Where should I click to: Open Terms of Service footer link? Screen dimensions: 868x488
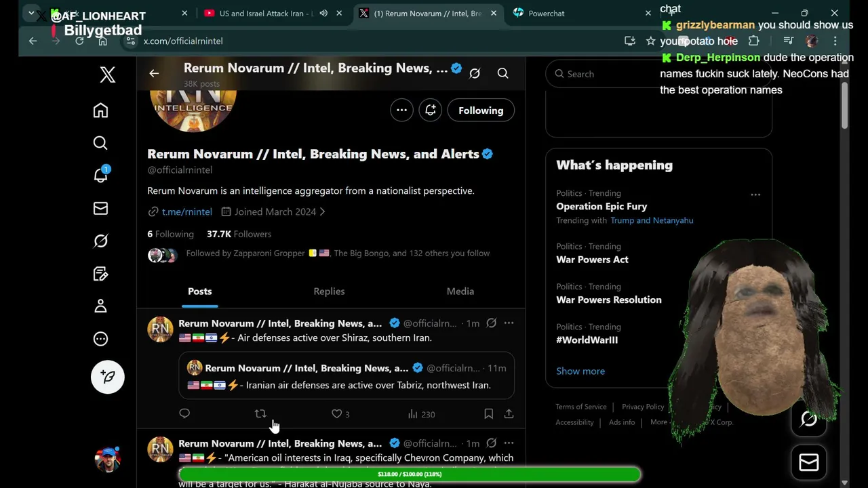coord(581,407)
